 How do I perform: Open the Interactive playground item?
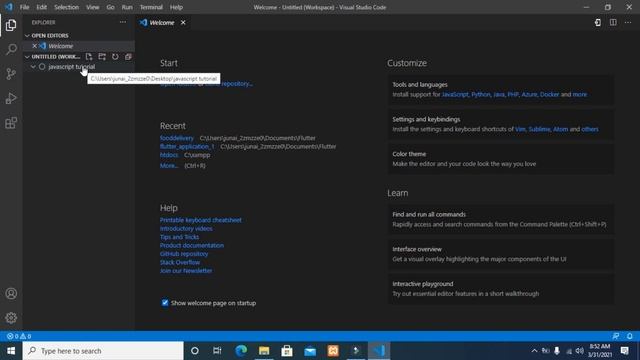point(501,289)
